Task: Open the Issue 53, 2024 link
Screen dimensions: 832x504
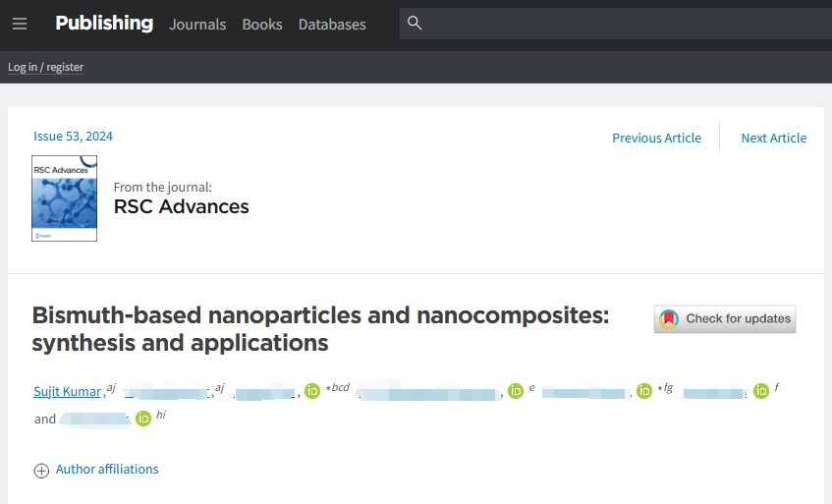Action: (x=74, y=137)
